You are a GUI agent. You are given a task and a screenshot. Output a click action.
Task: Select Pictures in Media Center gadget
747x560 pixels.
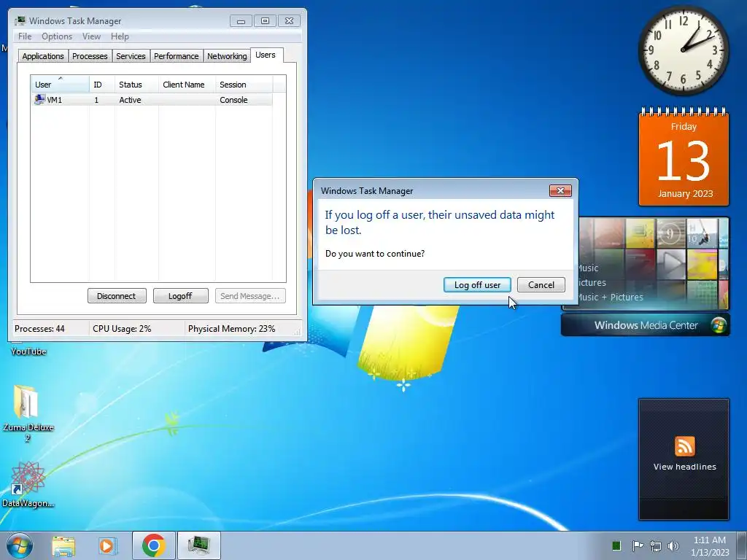coord(592,282)
